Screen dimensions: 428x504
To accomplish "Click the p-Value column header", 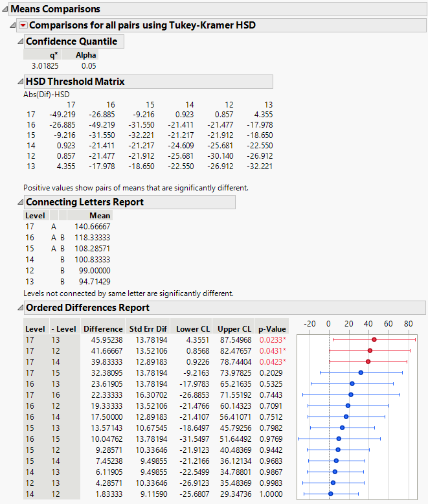I will (270, 329).
